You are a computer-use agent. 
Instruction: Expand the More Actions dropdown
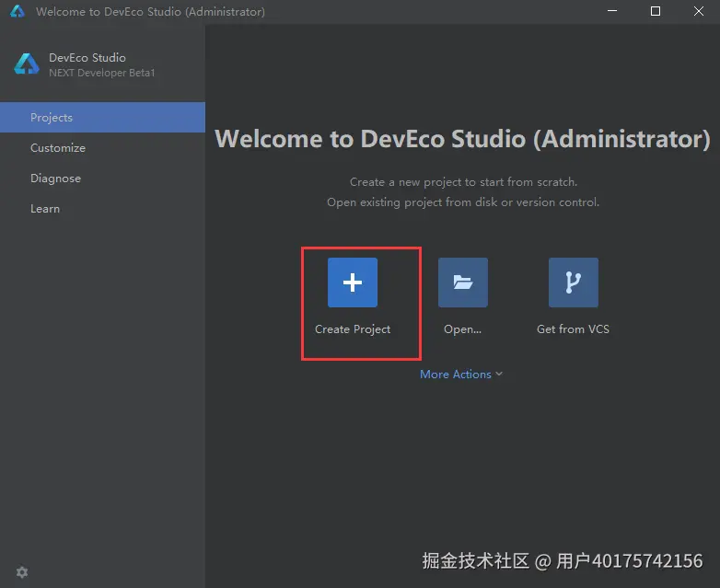(x=461, y=375)
